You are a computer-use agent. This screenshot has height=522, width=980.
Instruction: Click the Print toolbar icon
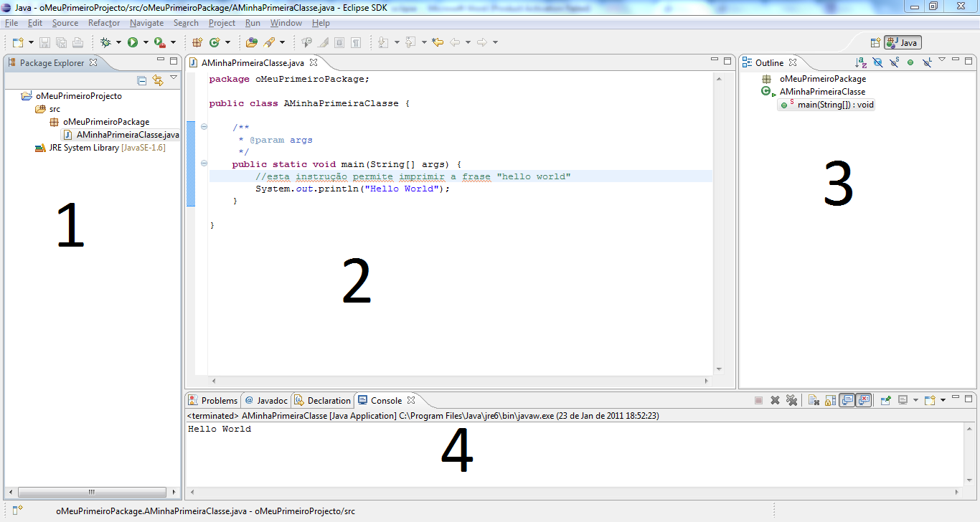pyautogui.click(x=77, y=42)
